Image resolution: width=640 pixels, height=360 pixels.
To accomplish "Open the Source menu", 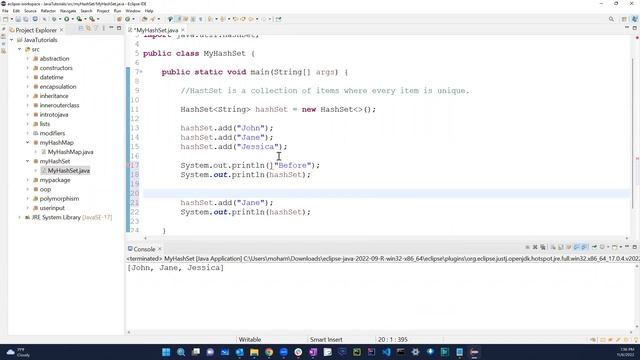I will click(30, 11).
